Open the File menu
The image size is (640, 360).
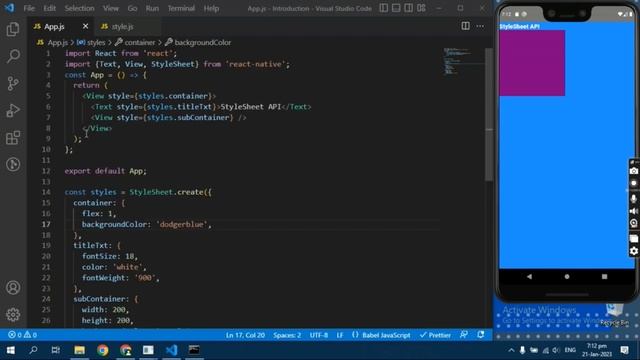pyautogui.click(x=29, y=8)
